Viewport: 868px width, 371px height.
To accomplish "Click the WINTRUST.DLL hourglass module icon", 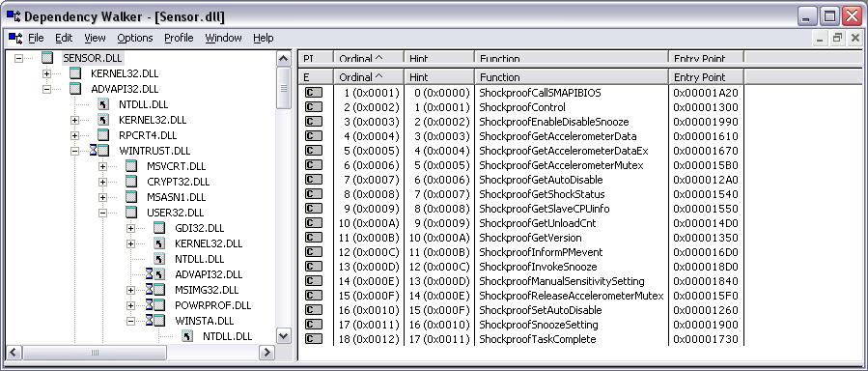I will (98, 150).
